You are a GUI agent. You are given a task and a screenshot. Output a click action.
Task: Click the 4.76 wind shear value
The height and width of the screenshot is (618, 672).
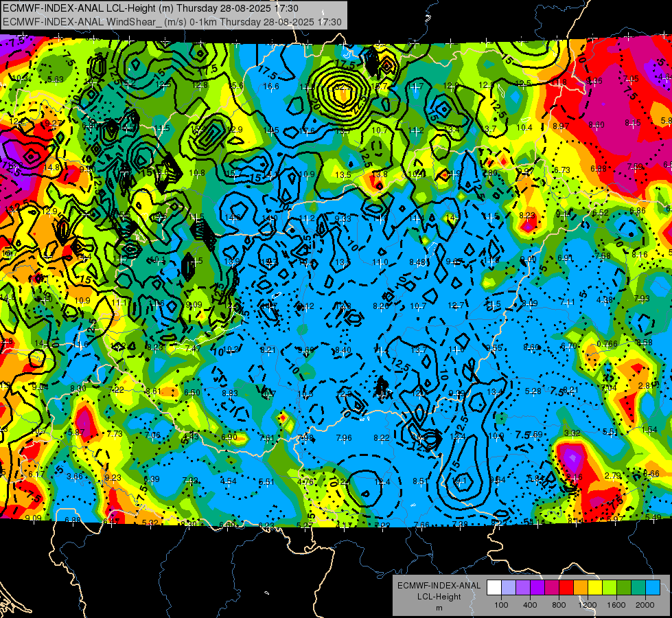pyautogui.click(x=305, y=482)
